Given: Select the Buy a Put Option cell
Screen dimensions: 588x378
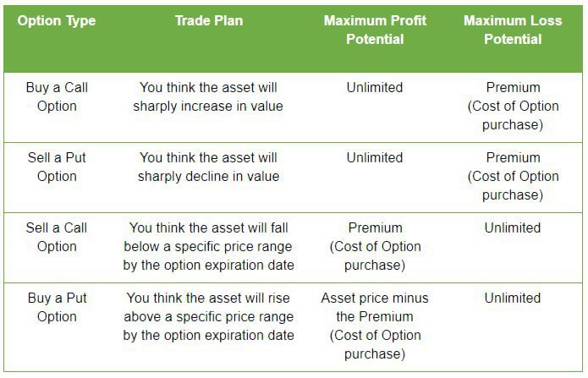Looking at the screenshot, I should tap(57, 307).
